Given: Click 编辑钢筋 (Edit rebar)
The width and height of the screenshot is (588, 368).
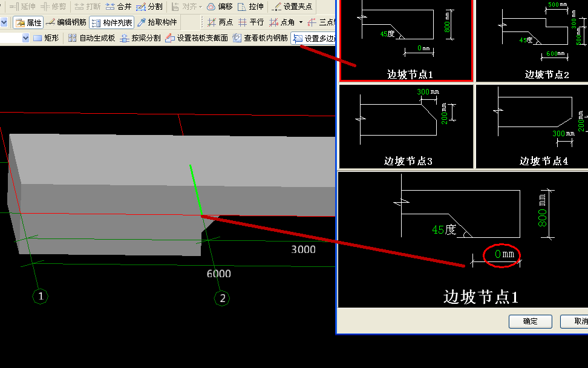Looking at the screenshot, I should click(x=66, y=22).
